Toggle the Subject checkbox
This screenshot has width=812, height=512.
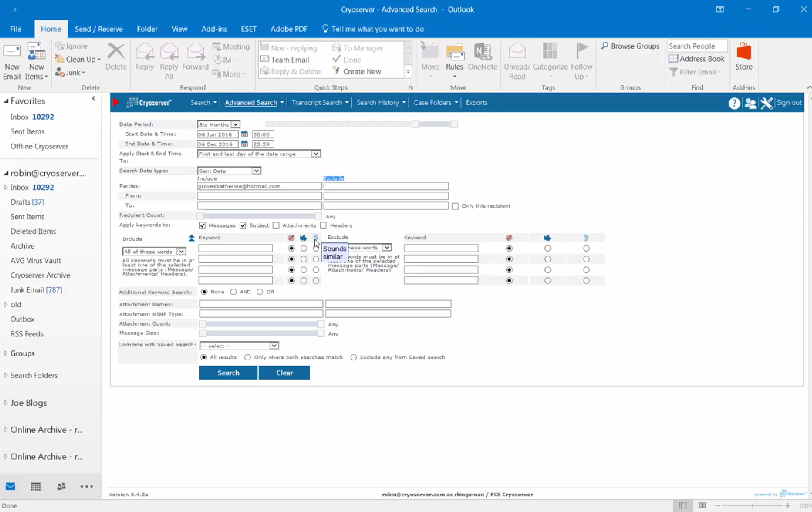click(x=243, y=226)
